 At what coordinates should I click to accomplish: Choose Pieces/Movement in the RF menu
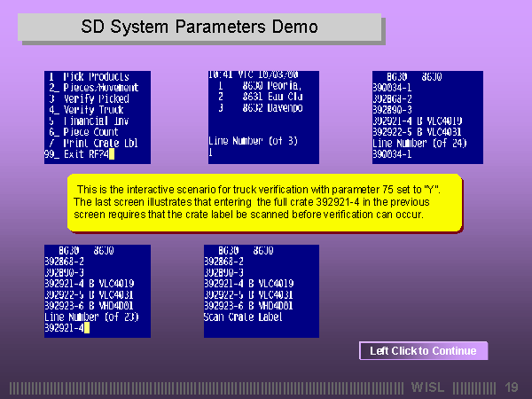[93, 88]
